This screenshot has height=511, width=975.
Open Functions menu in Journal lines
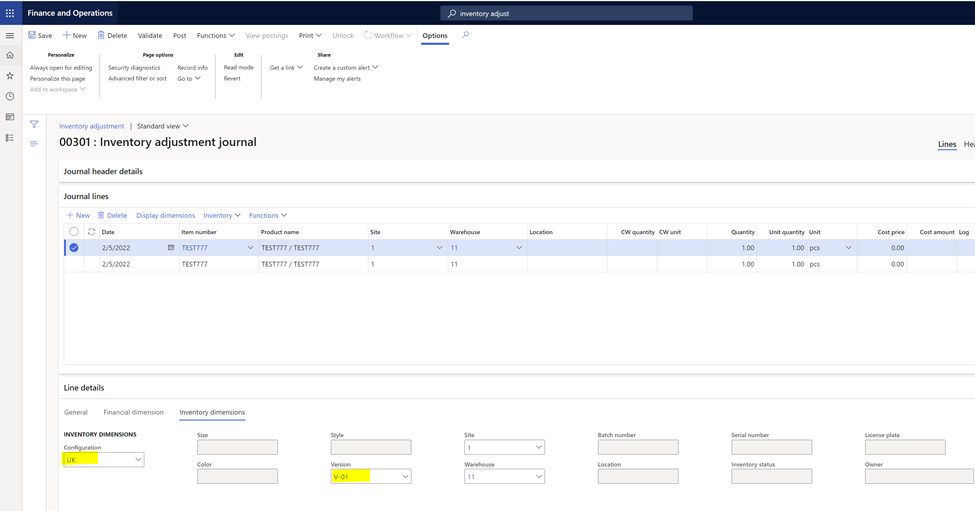tap(268, 216)
